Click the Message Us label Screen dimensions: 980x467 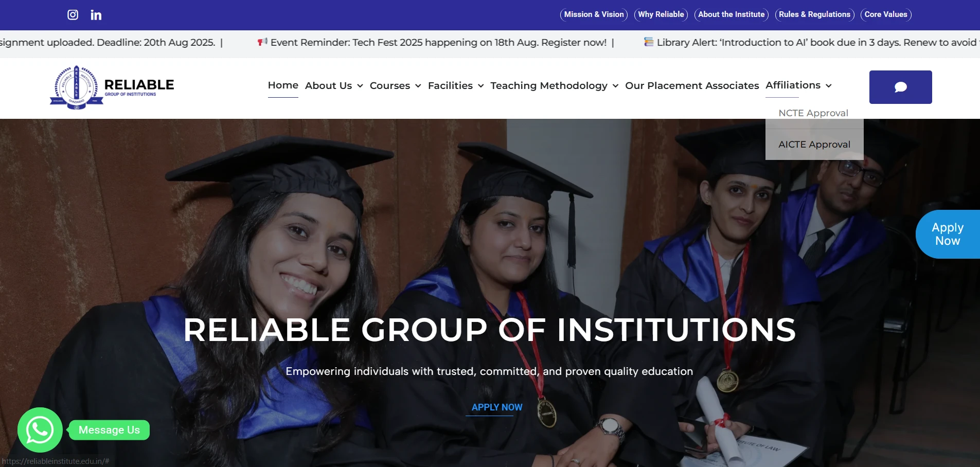click(109, 430)
